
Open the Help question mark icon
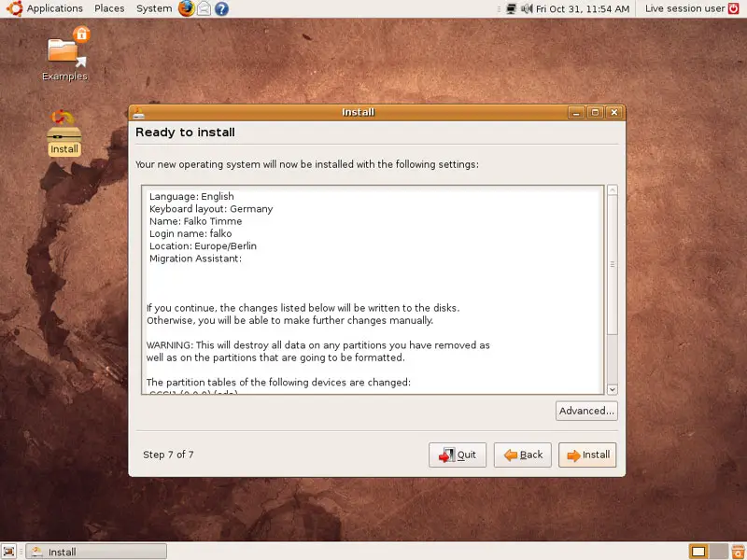(221, 8)
